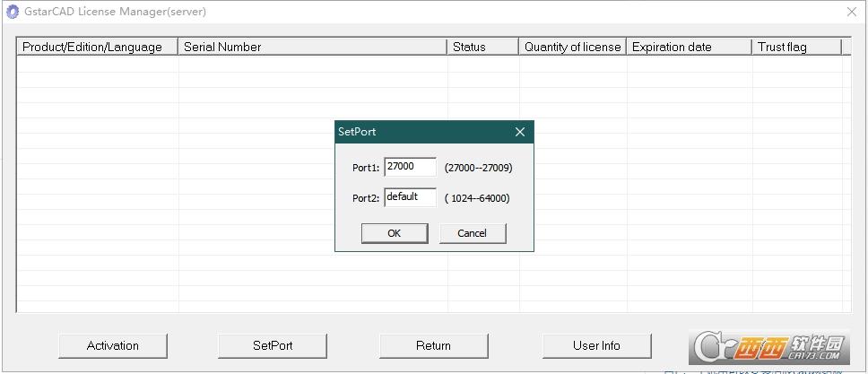Sort by Product/Edition/Language column header
The image size is (868, 374).
click(97, 48)
